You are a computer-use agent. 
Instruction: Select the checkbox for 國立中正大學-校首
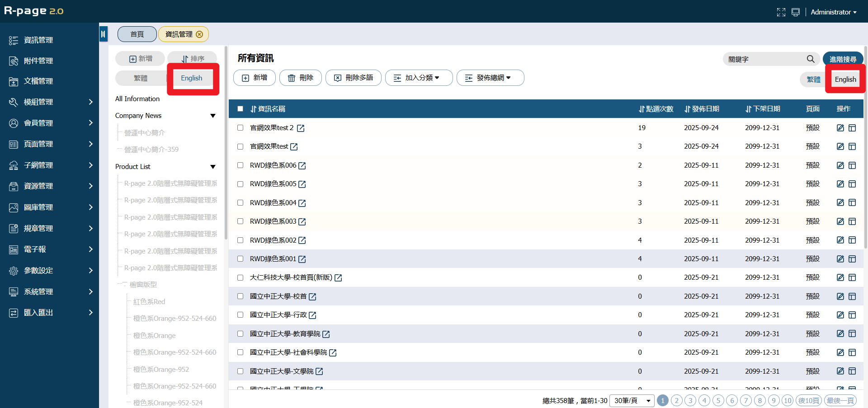[x=241, y=296]
